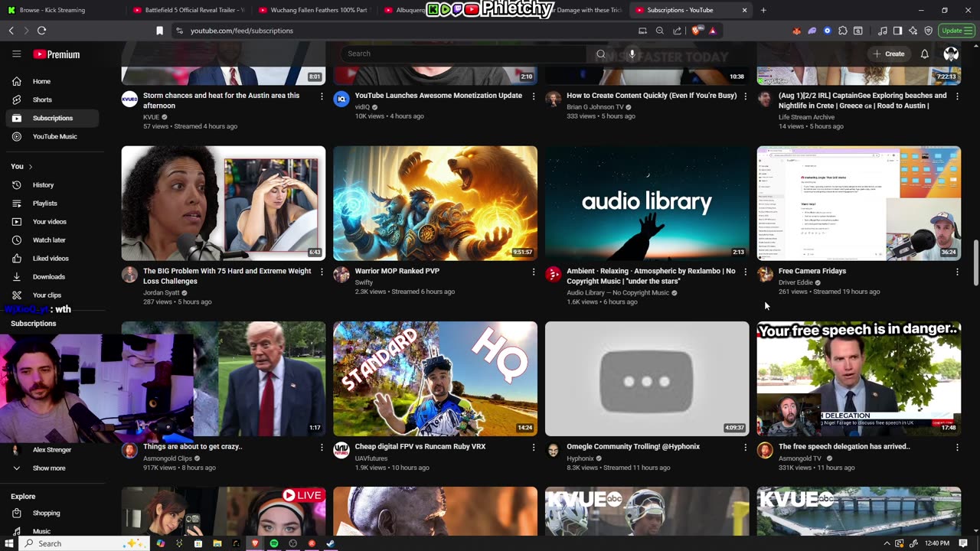Open the browser extensions puzzle menu
The width and height of the screenshot is (980, 551).
tap(843, 31)
